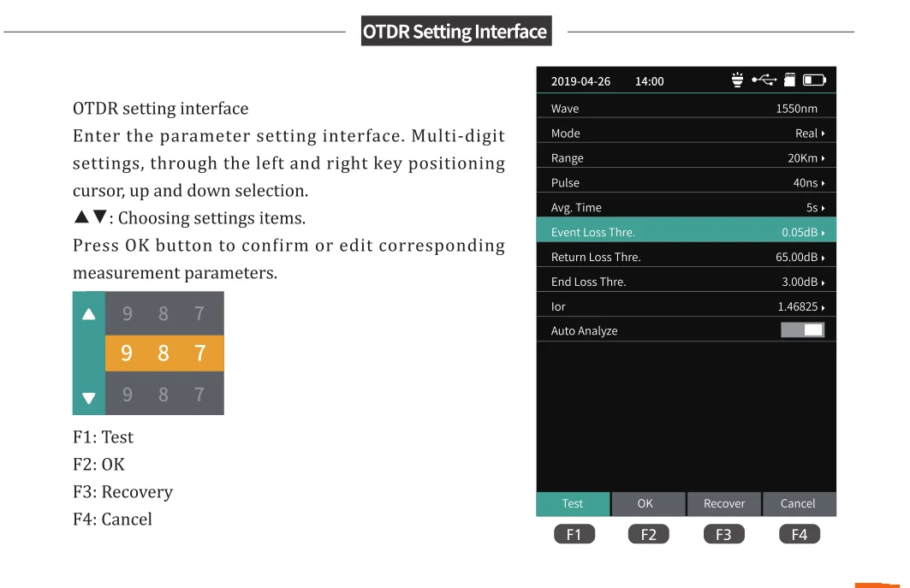Open the Mode dropdown showing Real
910x588 pixels.
click(x=809, y=134)
